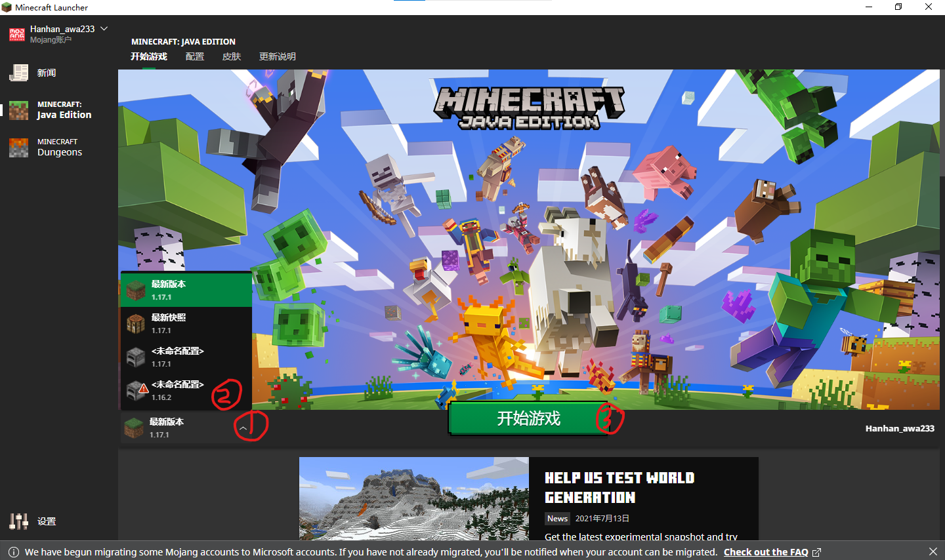Click the Minecraft Launcher title bar icon
The image size is (945, 560).
pyautogui.click(x=7, y=7)
